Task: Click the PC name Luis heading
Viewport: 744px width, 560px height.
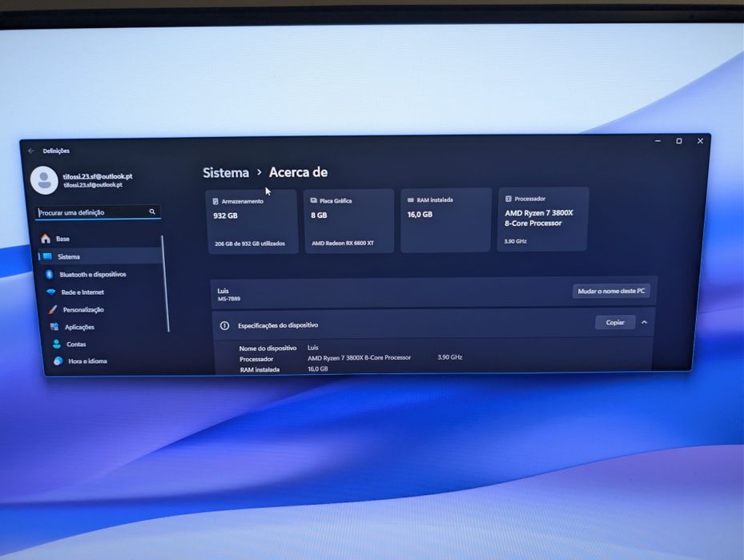Action: [x=223, y=291]
